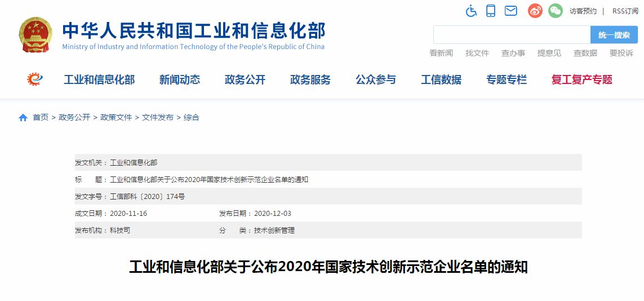Select the 工信数据 navigation item
Screen dimensions: 644x301
tap(441, 80)
